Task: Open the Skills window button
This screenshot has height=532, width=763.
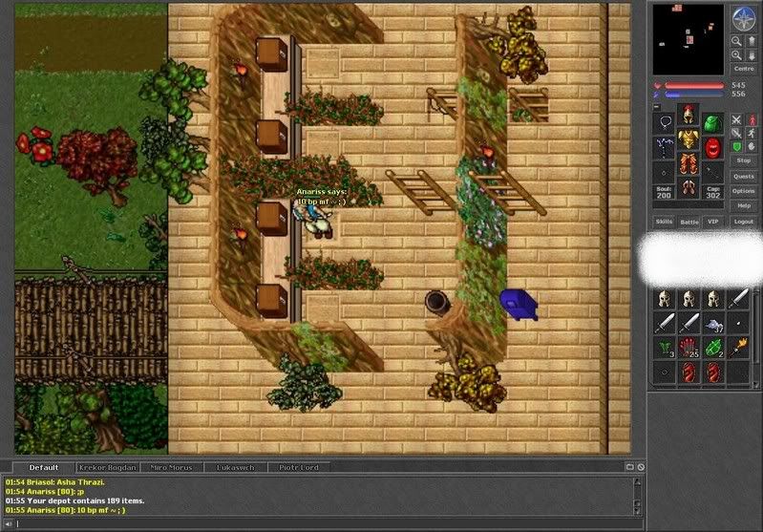Action: 664,222
